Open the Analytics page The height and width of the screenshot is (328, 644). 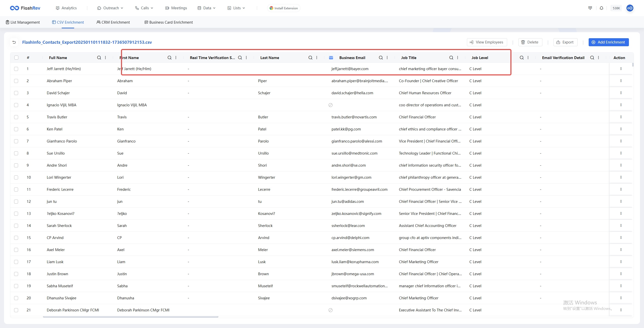click(x=66, y=8)
